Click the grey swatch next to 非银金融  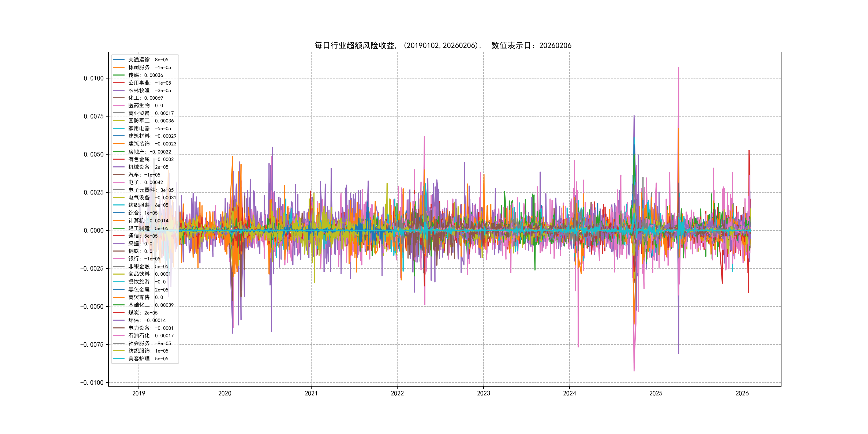pyautogui.click(x=119, y=267)
